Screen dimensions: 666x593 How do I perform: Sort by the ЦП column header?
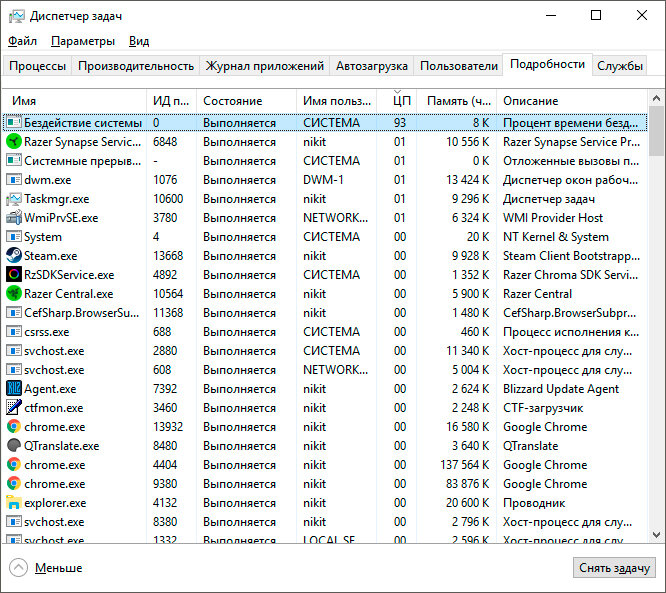point(397,101)
